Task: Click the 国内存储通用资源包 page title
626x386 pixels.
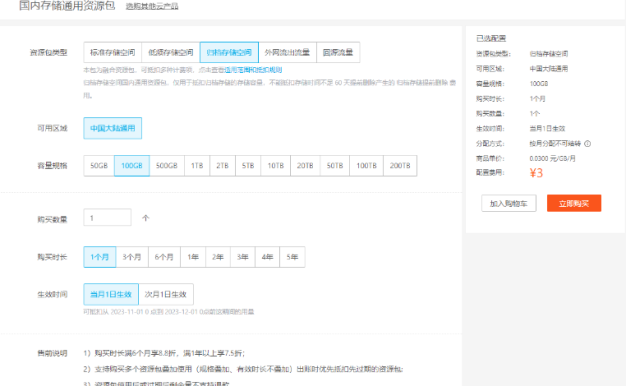Action: 67,6
